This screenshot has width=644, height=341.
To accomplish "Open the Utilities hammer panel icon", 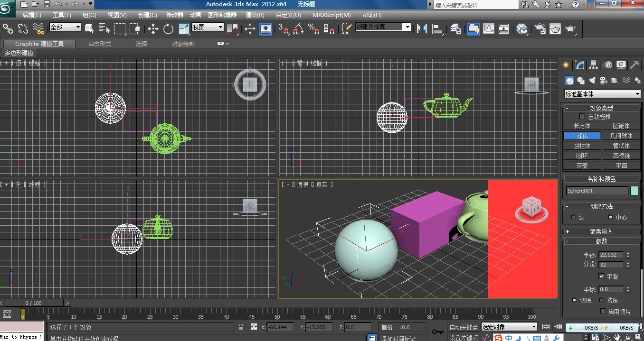I will [635, 65].
